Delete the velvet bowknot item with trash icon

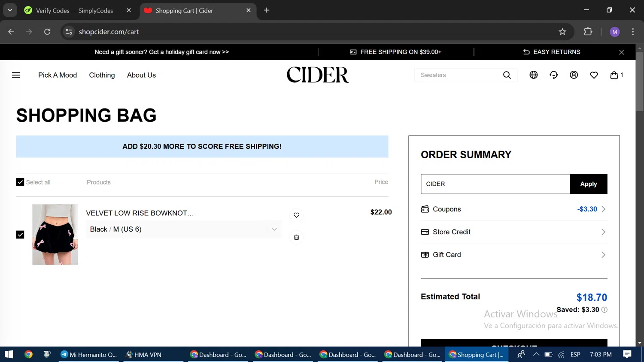coord(297,237)
